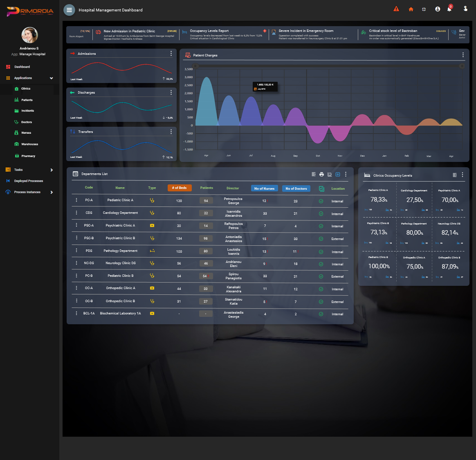Print the Departments List

tap(322, 175)
